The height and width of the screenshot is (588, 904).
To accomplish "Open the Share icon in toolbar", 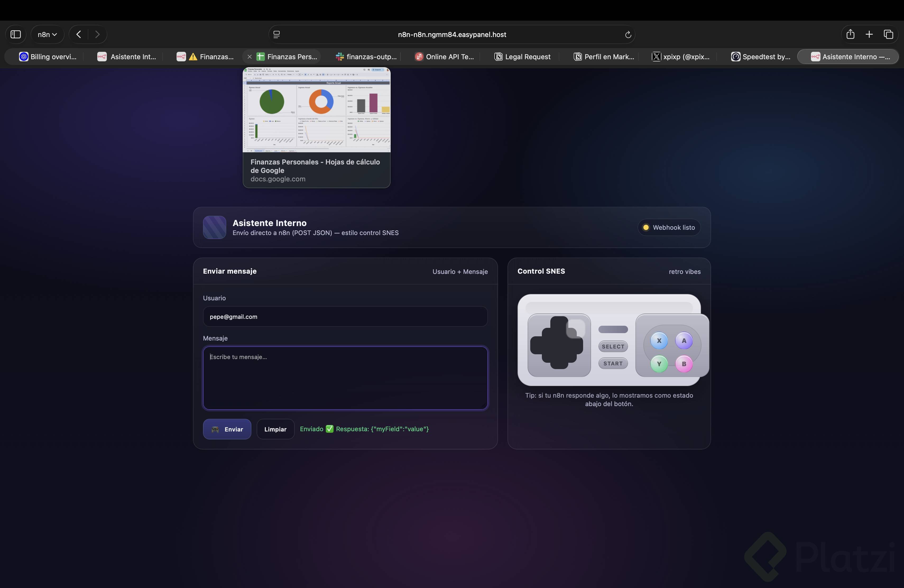I will [x=850, y=35].
